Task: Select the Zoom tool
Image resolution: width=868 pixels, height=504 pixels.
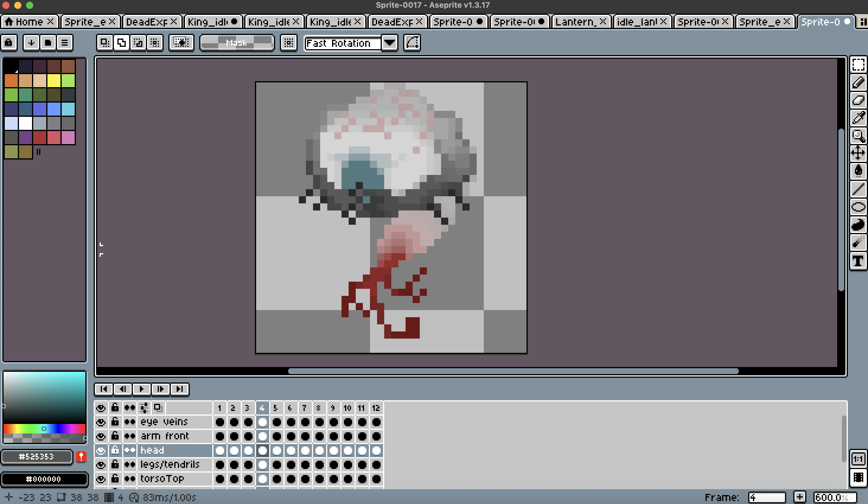Action: (858, 136)
